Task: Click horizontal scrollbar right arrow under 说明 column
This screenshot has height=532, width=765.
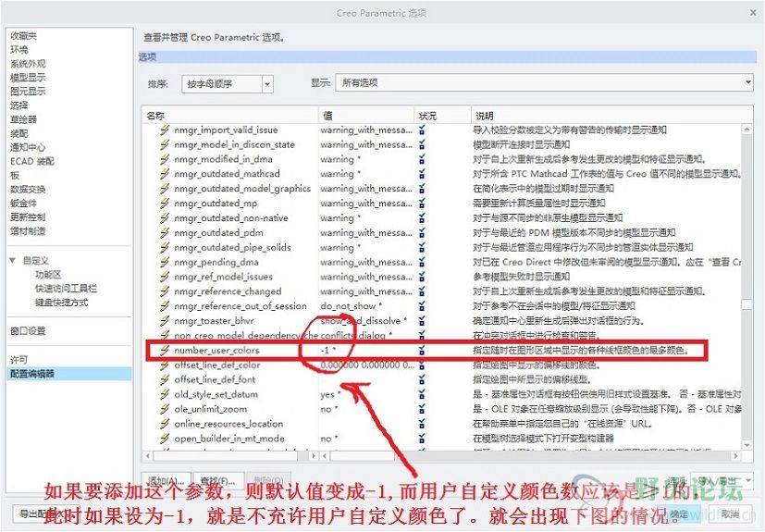Action: coord(735,456)
